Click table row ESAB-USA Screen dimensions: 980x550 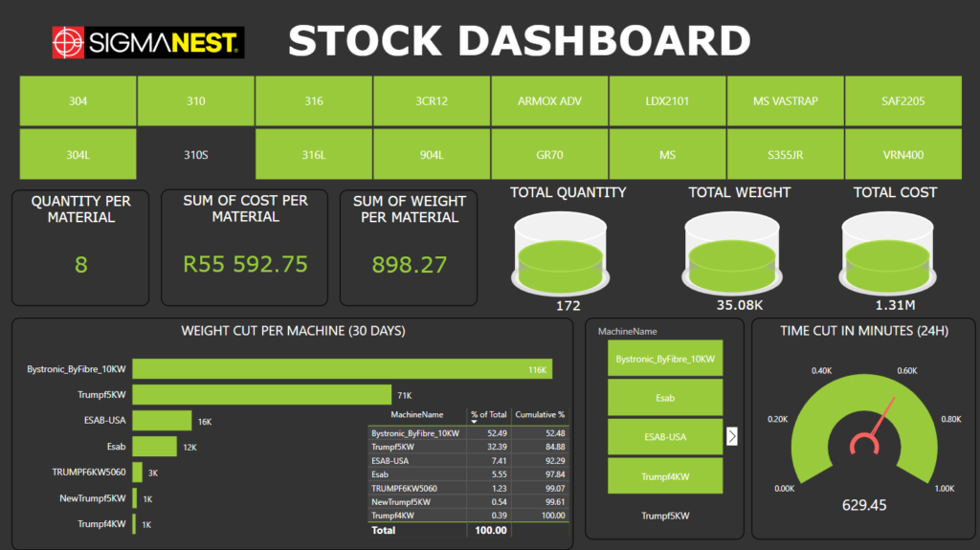click(x=468, y=461)
